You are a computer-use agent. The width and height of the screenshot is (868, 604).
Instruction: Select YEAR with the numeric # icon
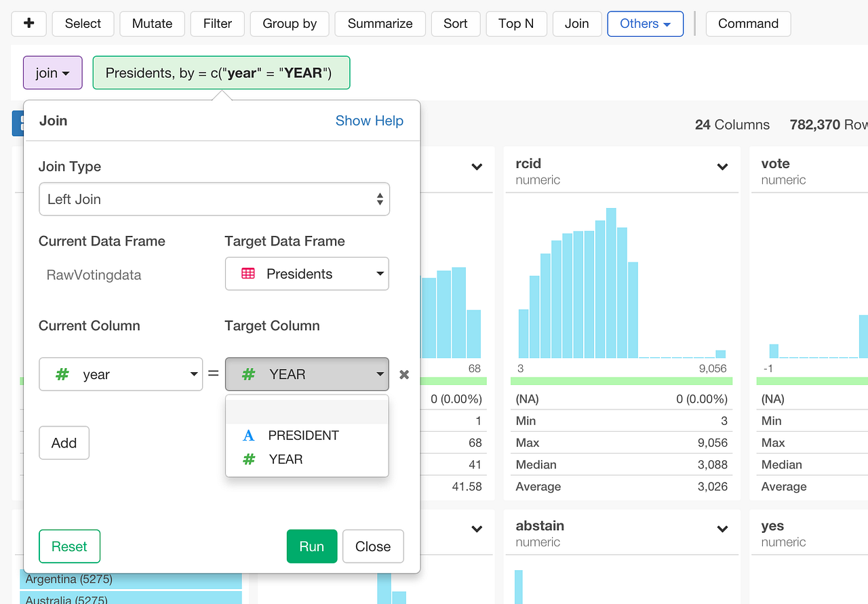click(285, 459)
